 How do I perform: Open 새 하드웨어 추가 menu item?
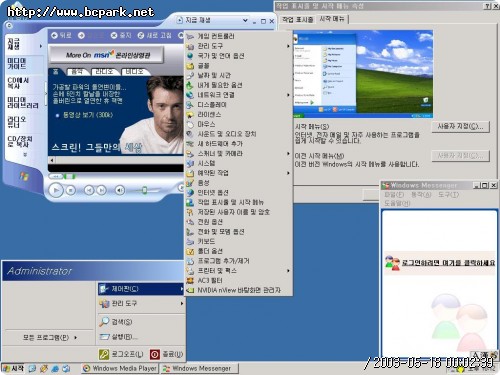tap(239, 144)
